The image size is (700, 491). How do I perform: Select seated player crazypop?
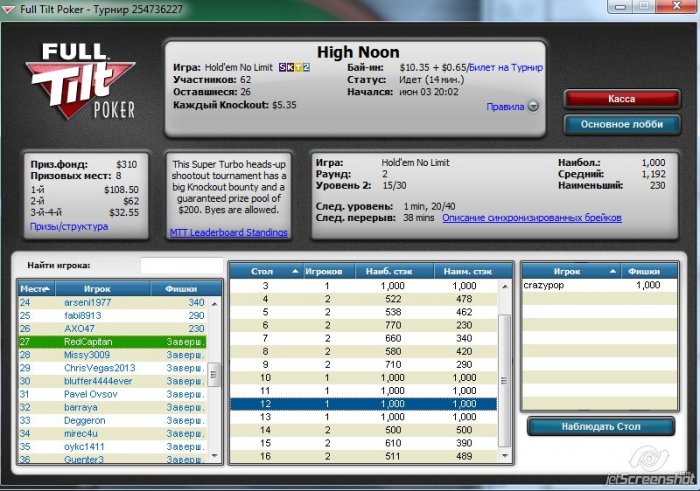(x=600, y=285)
